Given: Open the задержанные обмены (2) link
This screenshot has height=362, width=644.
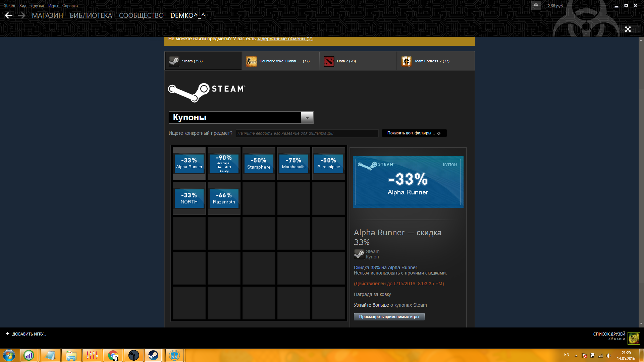Looking at the screenshot, I should (285, 39).
